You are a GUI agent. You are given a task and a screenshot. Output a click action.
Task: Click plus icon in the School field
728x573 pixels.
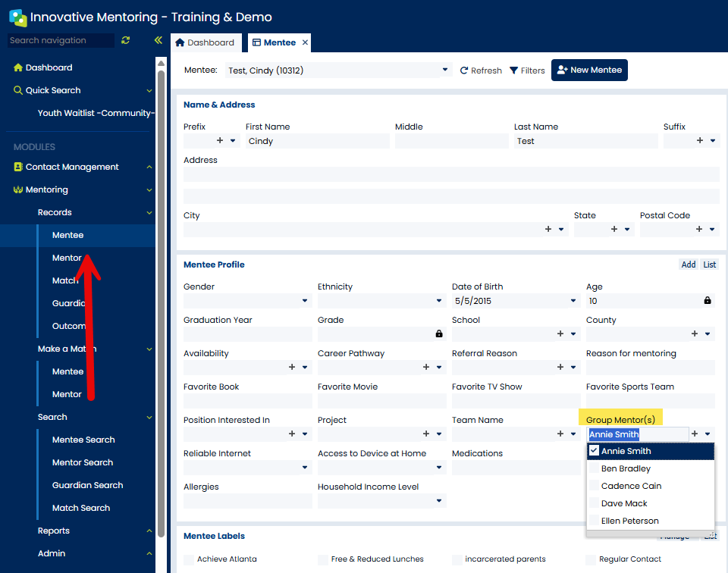[560, 333]
